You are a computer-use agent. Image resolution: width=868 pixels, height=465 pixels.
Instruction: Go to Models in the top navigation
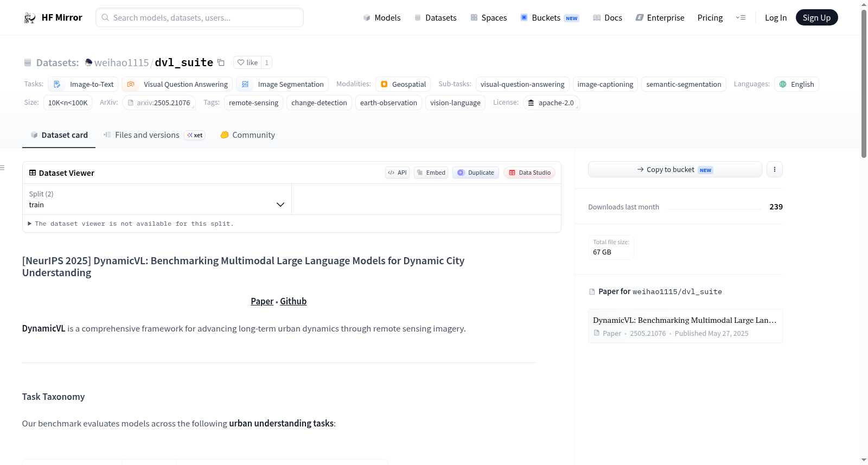(x=382, y=18)
